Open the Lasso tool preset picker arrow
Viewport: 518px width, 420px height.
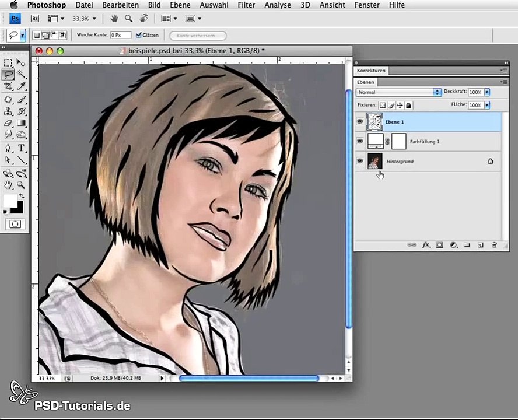click(23, 36)
